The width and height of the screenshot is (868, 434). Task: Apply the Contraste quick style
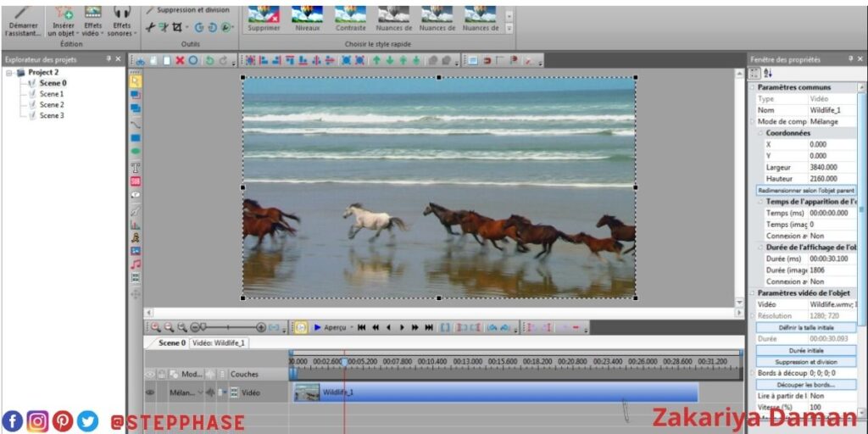point(350,18)
